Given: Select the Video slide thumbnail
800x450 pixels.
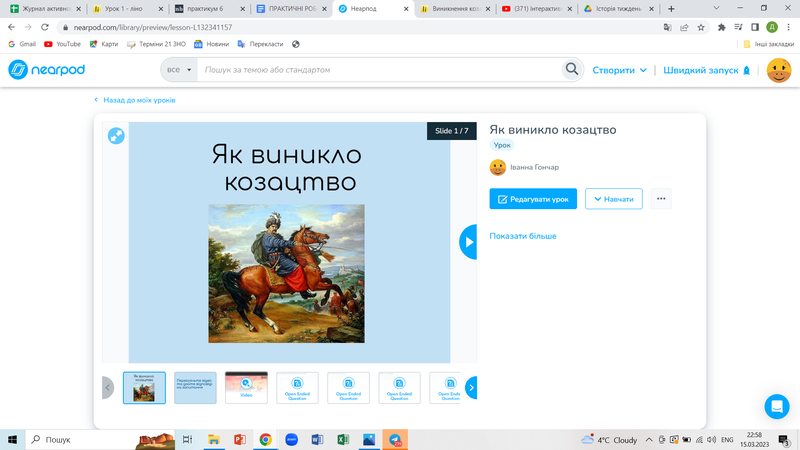Looking at the screenshot, I should 246,388.
